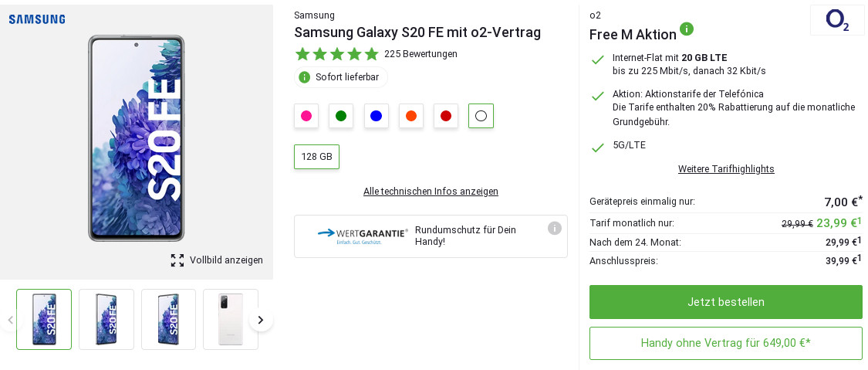Select the 128 GB storage option
The height and width of the screenshot is (370, 868).
click(x=316, y=157)
